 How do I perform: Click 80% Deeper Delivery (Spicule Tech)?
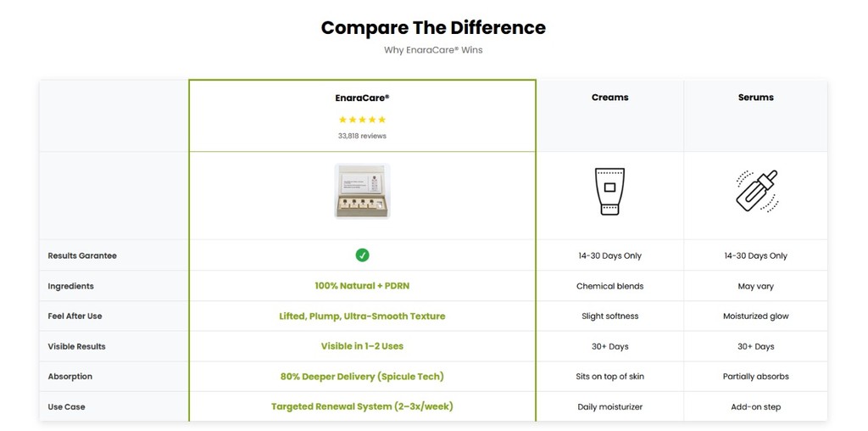point(362,376)
